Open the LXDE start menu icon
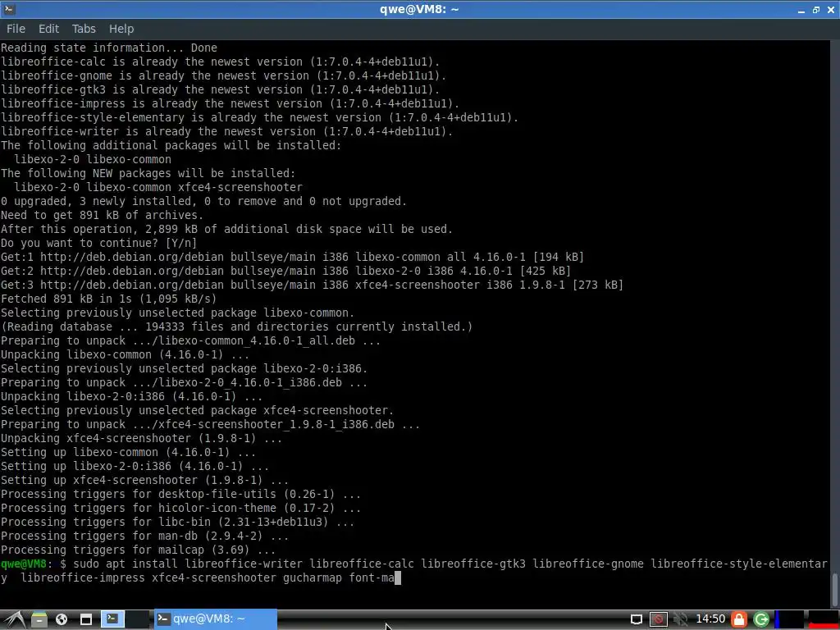The height and width of the screenshot is (630, 840). pyautogui.click(x=14, y=619)
